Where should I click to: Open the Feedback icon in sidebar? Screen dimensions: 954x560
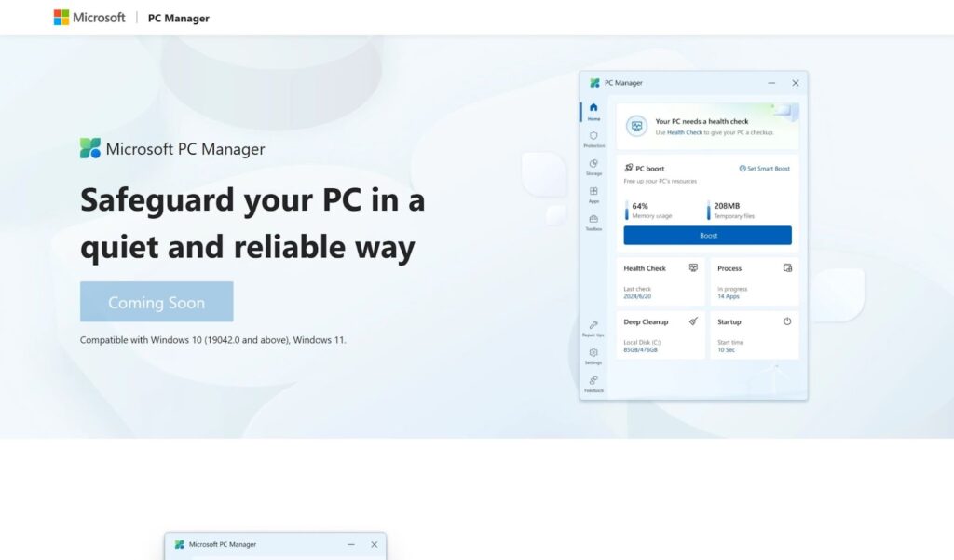(x=593, y=384)
